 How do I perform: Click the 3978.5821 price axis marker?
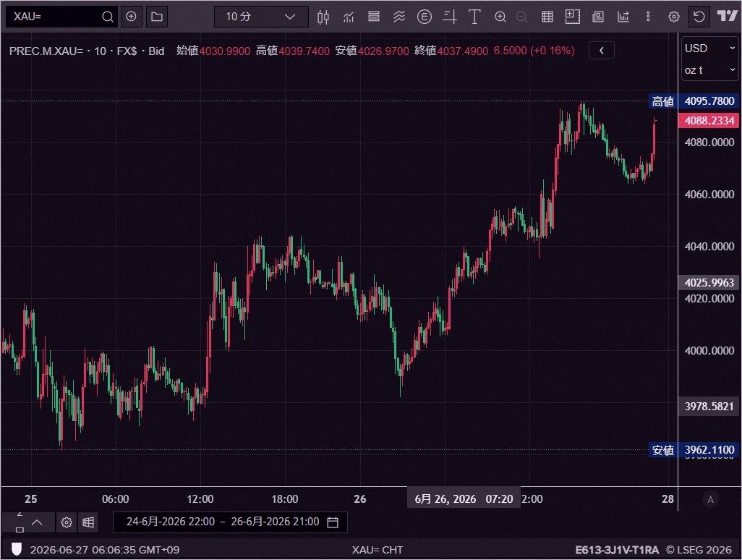coord(709,406)
